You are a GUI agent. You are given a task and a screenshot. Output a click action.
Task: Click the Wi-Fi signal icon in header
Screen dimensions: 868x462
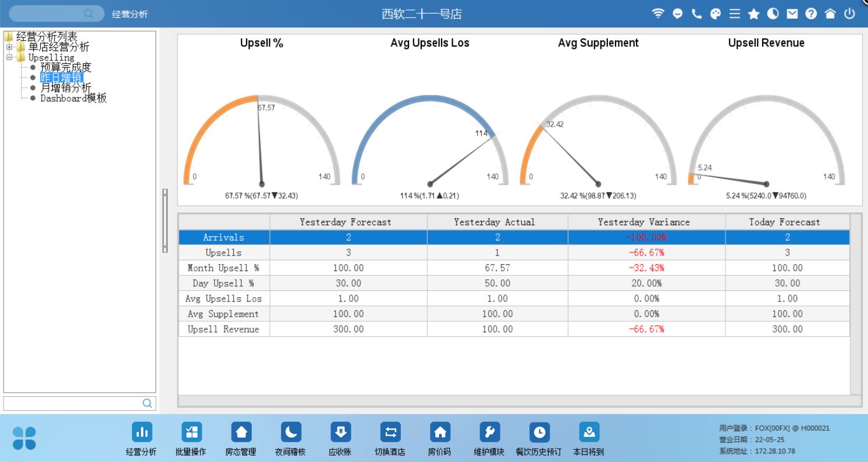click(x=658, y=13)
